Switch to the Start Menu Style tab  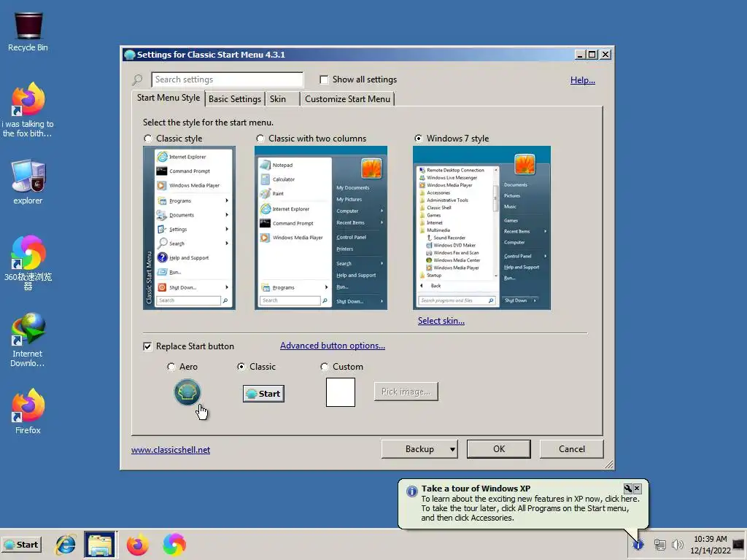pos(169,98)
